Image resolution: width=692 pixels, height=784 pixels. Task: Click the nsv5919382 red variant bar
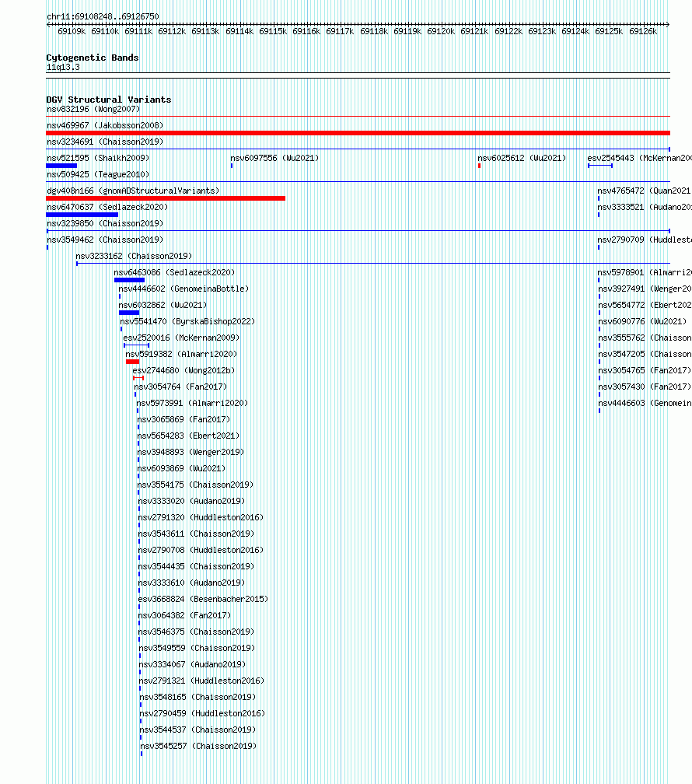pos(132,362)
